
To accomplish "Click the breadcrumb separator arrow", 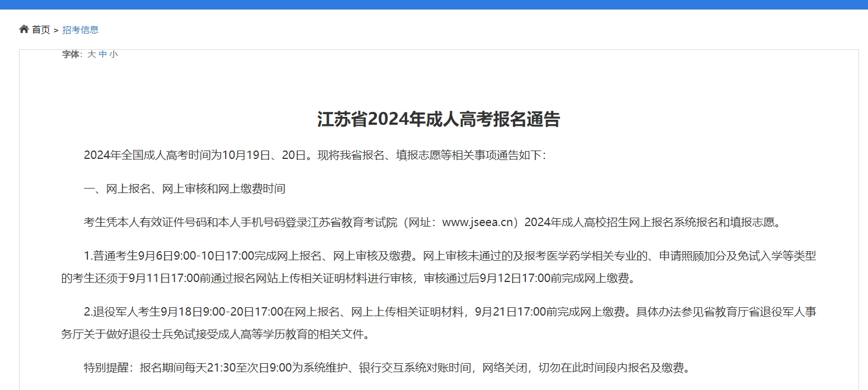I will pyautogui.click(x=55, y=30).
